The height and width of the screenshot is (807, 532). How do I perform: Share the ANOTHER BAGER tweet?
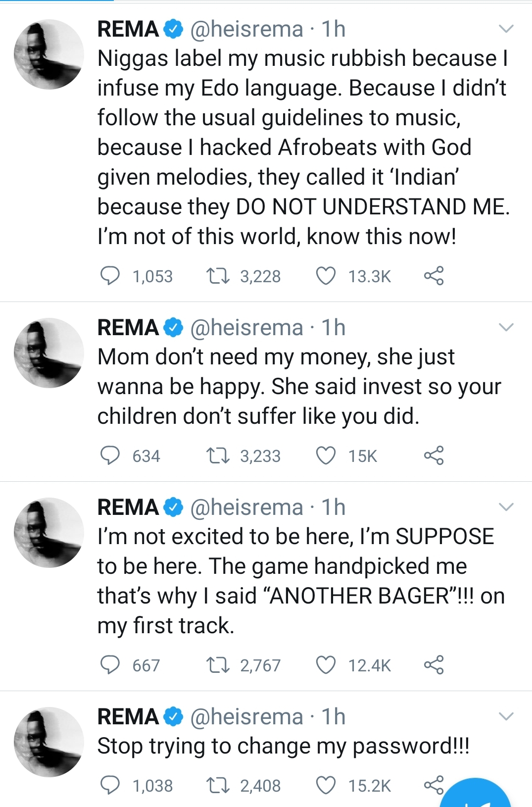click(x=434, y=665)
